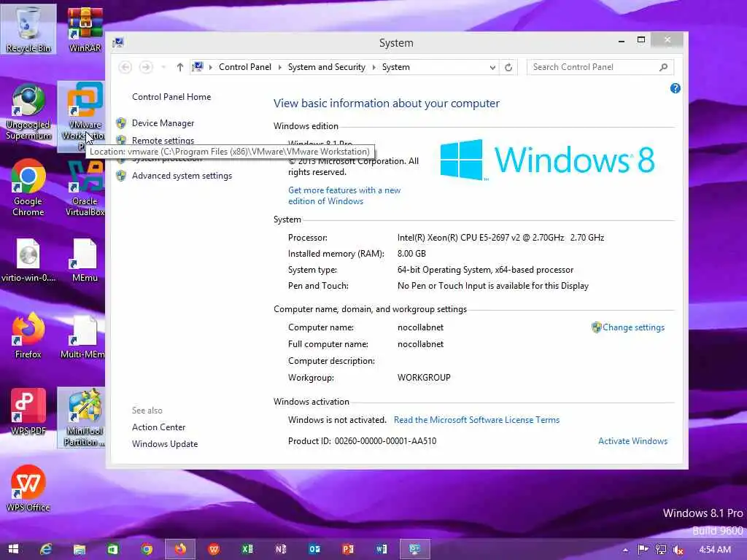
Task: Open network icon in system tray
Action: point(660,550)
